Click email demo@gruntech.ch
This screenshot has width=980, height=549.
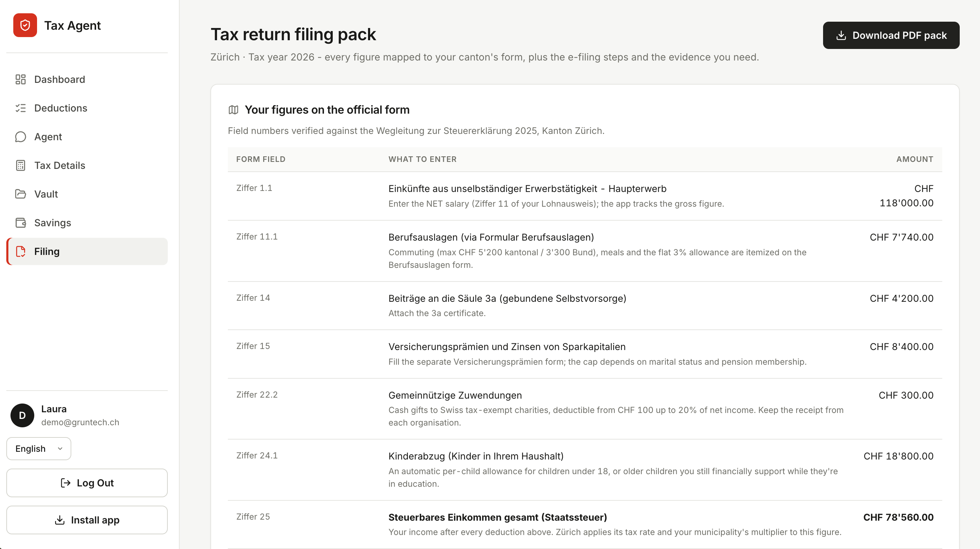click(x=80, y=422)
